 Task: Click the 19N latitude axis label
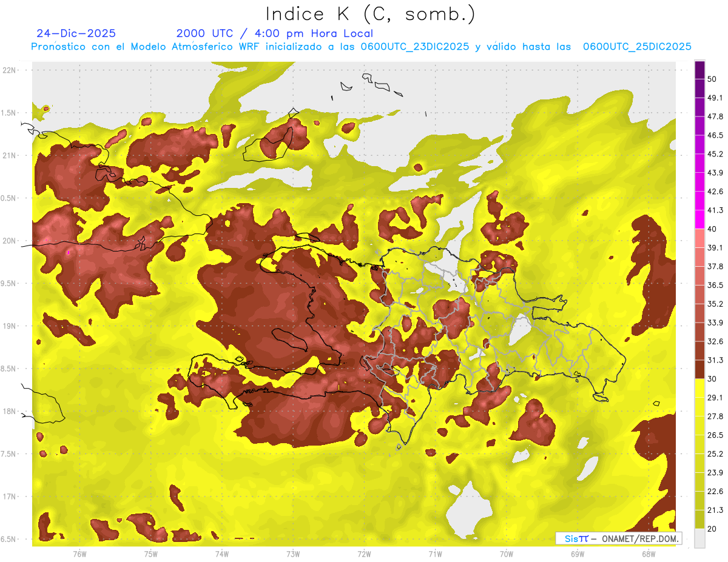pos(9,326)
